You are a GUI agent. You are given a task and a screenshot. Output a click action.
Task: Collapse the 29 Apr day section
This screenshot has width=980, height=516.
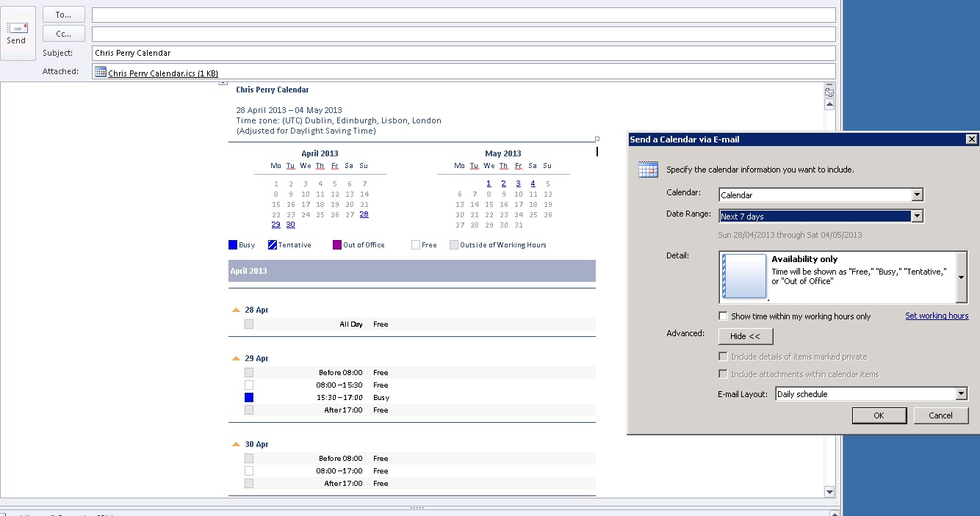point(236,359)
